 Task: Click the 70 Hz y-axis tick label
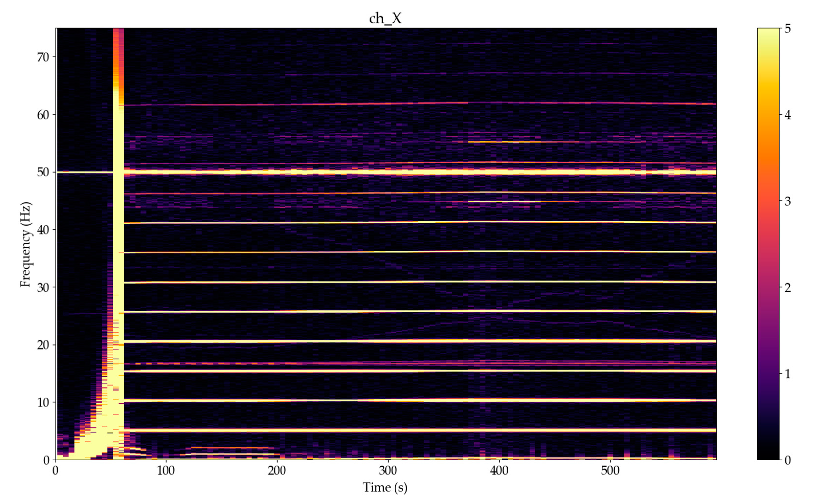[43, 57]
